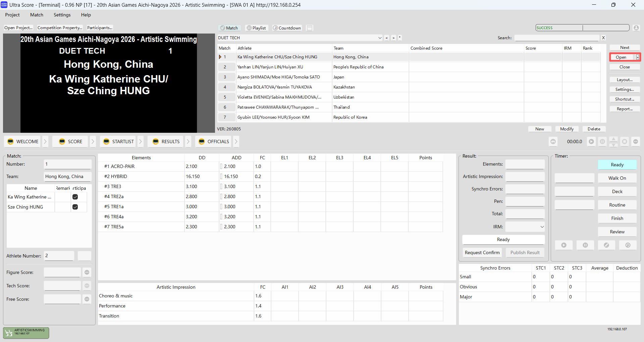Pause the top timer with pause icon
This screenshot has width=644, height=342.
coord(602,141)
